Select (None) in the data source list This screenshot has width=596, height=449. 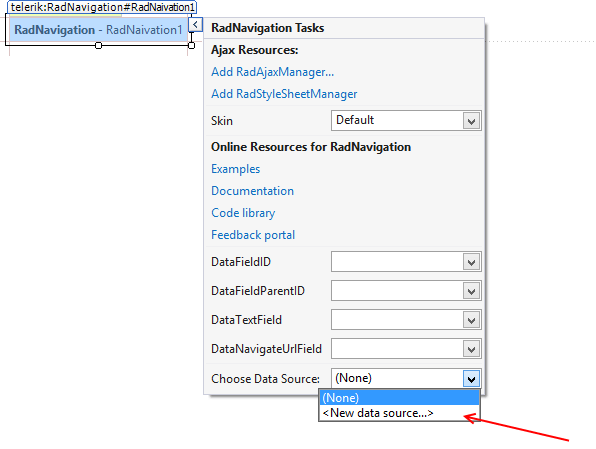(399, 398)
